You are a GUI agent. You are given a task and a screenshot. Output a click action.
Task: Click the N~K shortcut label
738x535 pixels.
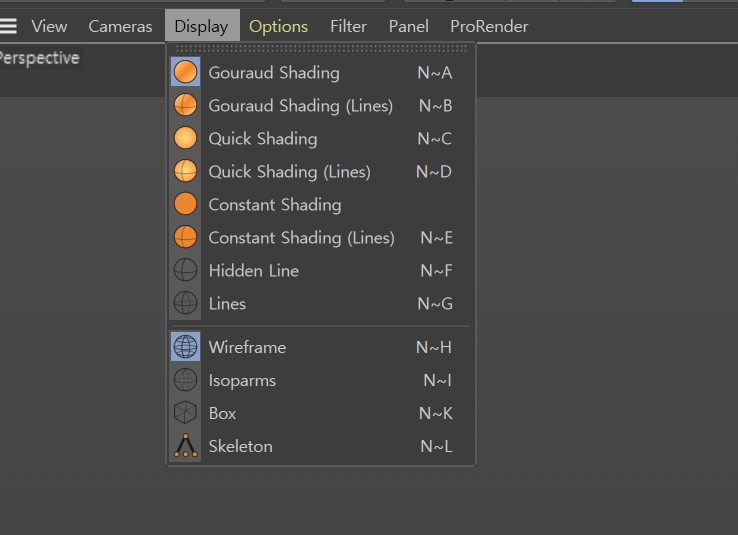click(436, 413)
